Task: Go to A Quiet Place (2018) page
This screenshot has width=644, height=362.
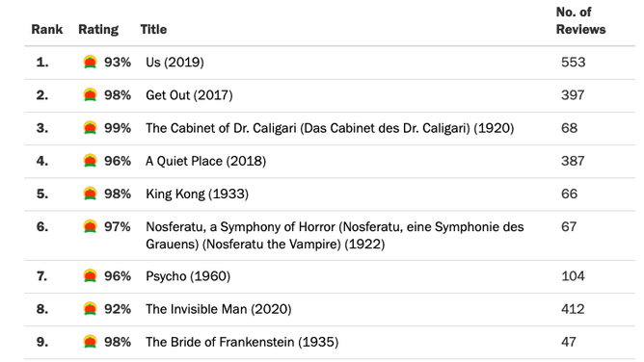Action: pos(205,161)
